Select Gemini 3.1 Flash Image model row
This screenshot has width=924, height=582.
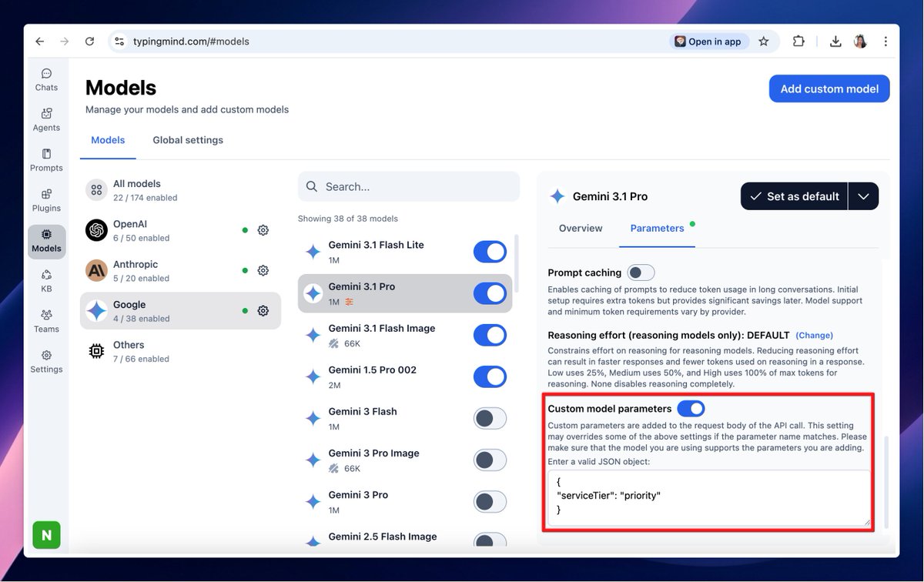(405, 335)
